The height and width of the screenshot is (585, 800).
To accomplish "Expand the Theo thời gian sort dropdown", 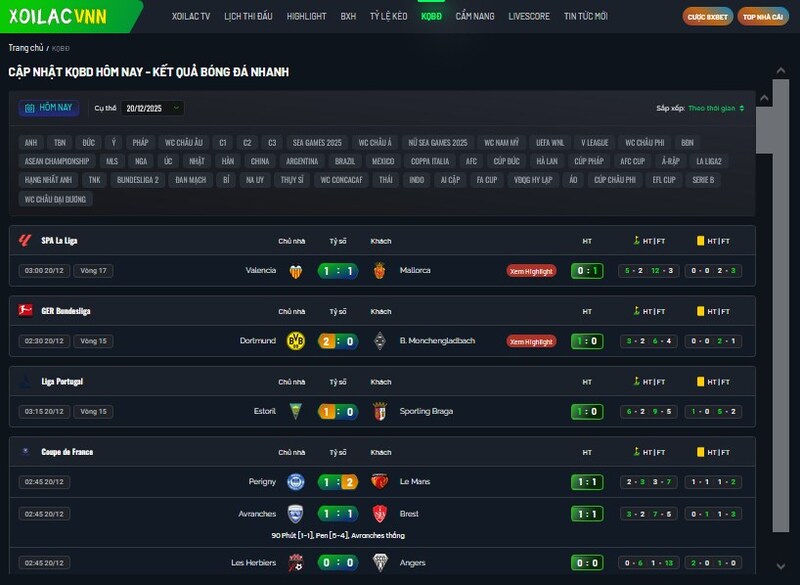I will coord(715,108).
